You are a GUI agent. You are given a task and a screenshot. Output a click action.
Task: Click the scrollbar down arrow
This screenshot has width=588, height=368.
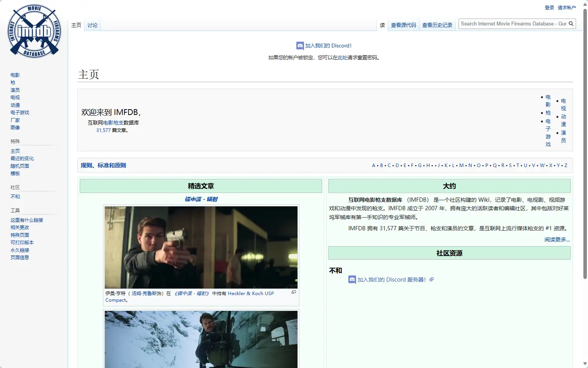click(585, 364)
